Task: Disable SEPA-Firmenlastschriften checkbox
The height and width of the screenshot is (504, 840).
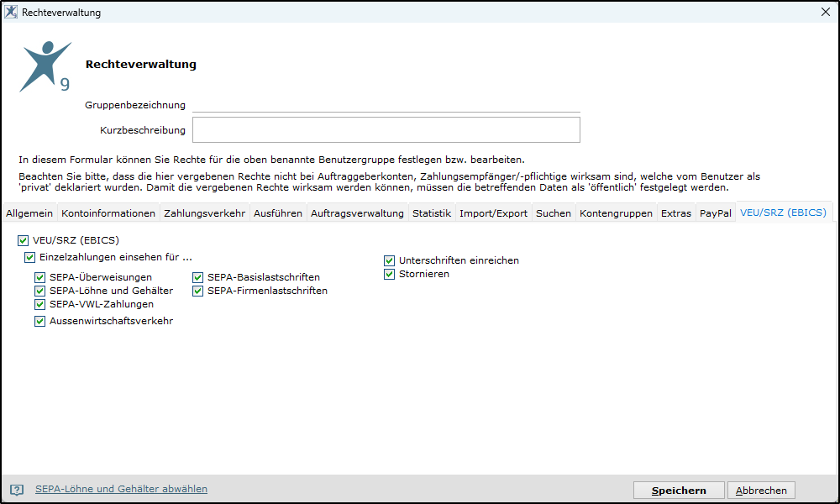Action: 197,291
